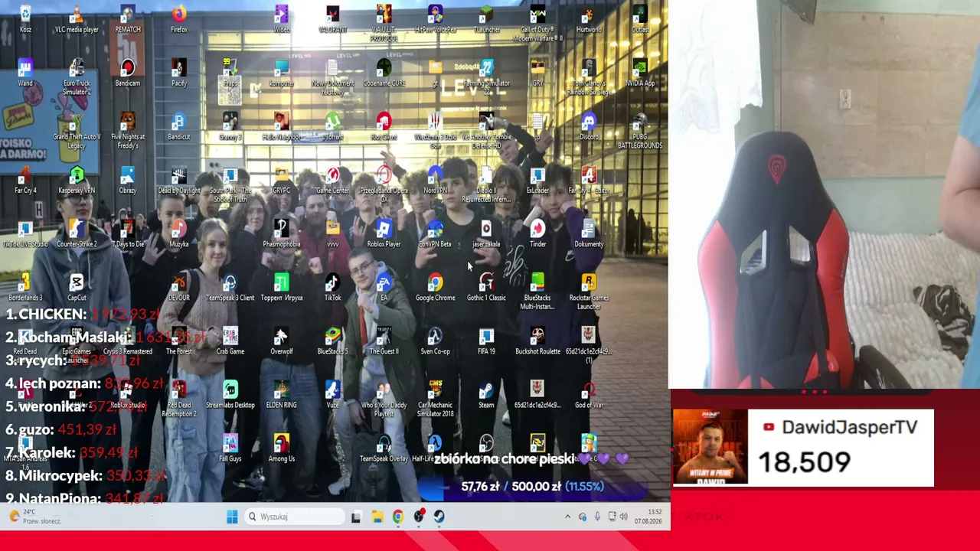Open the Rockstar Games Launcher shortcut
Viewport: 980px width, 551px height.
pos(589,292)
